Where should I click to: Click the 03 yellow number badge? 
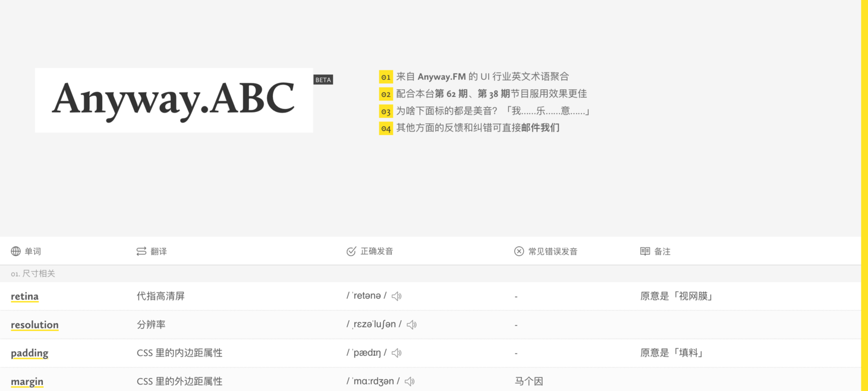(386, 111)
